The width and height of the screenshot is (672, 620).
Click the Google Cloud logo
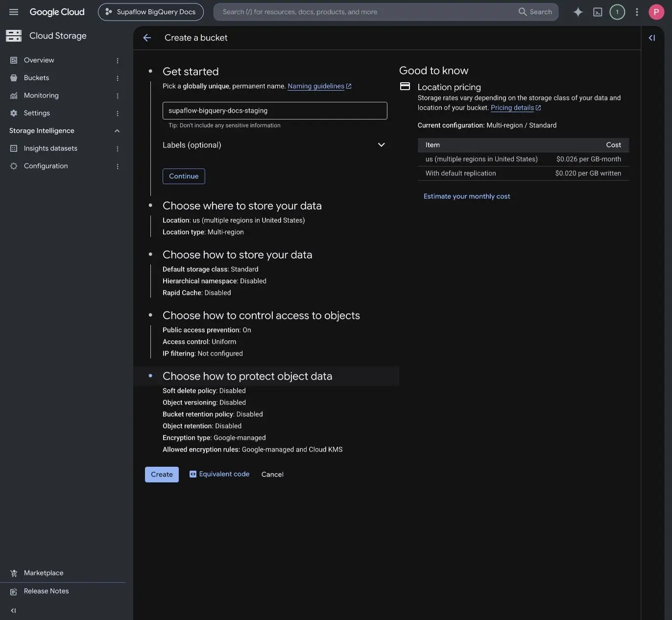(x=57, y=12)
